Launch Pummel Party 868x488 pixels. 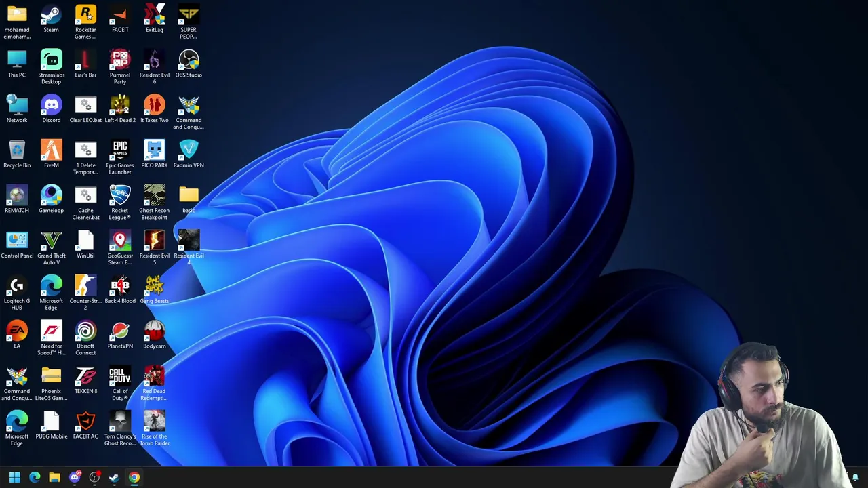coord(120,66)
